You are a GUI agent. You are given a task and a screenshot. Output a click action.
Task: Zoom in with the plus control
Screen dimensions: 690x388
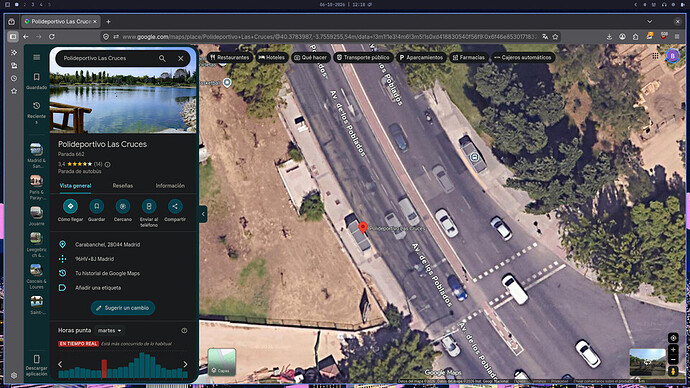click(x=673, y=350)
